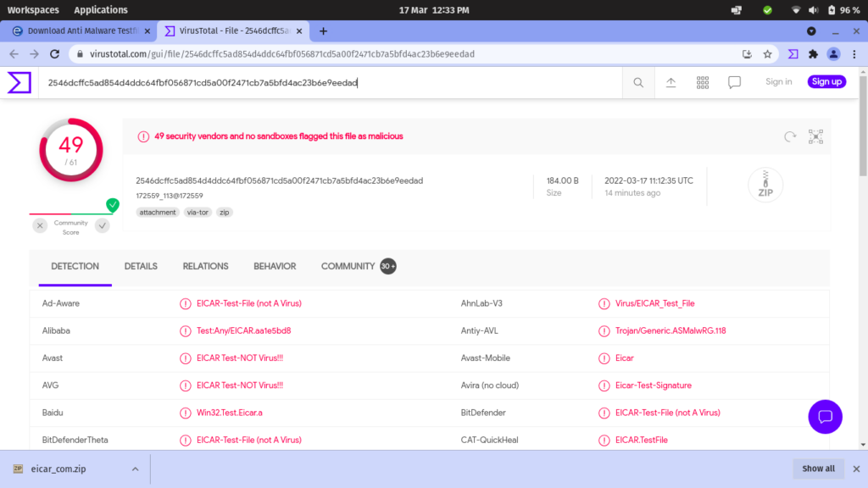Click the Sign up button
Screen dimensions: 868x488
(826, 82)
